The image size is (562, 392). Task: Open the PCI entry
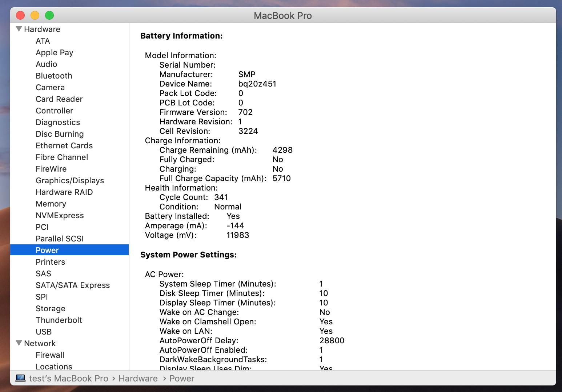click(x=42, y=227)
